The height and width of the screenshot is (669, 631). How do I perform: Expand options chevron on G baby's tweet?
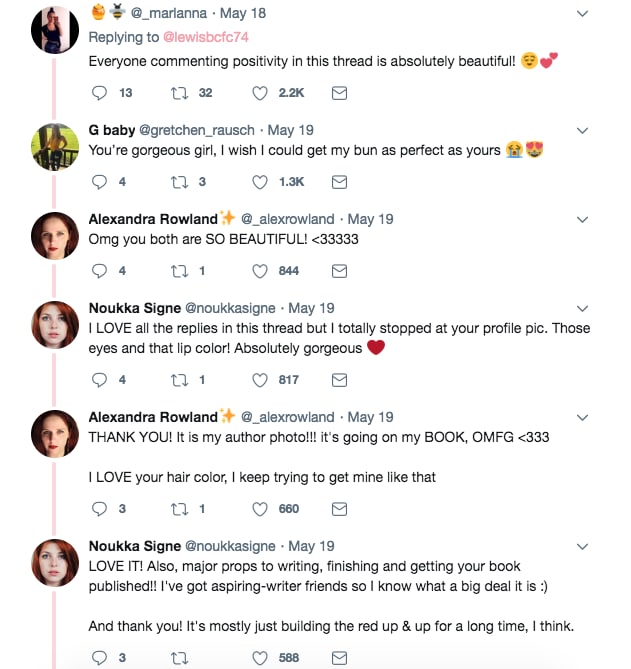tap(583, 131)
